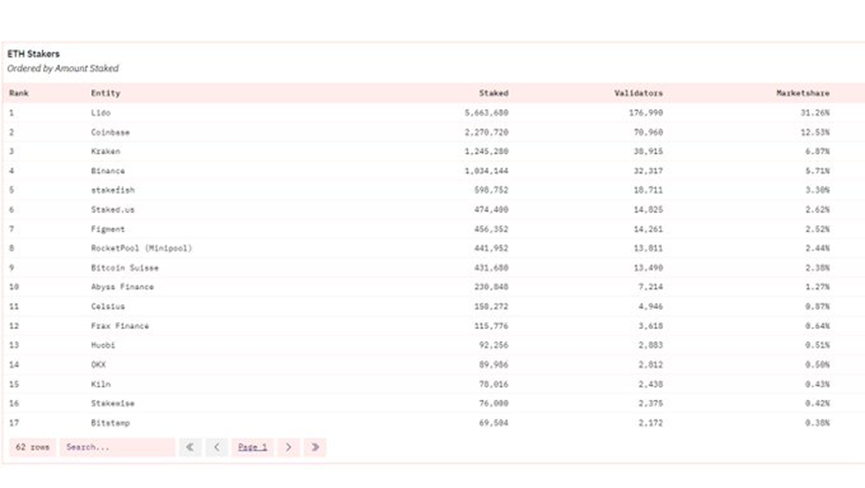Image resolution: width=865 pixels, height=488 pixels.
Task: Click rank number 10 in the table
Action: coord(14,287)
